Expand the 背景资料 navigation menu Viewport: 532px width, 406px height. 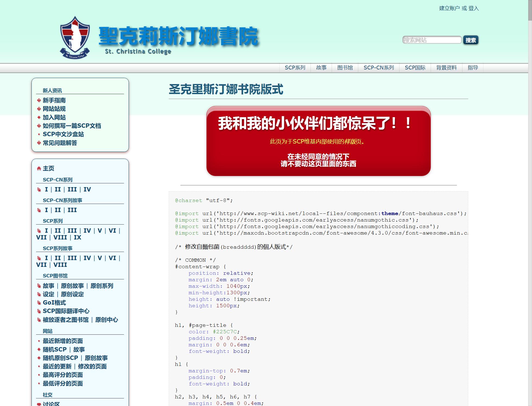(446, 68)
